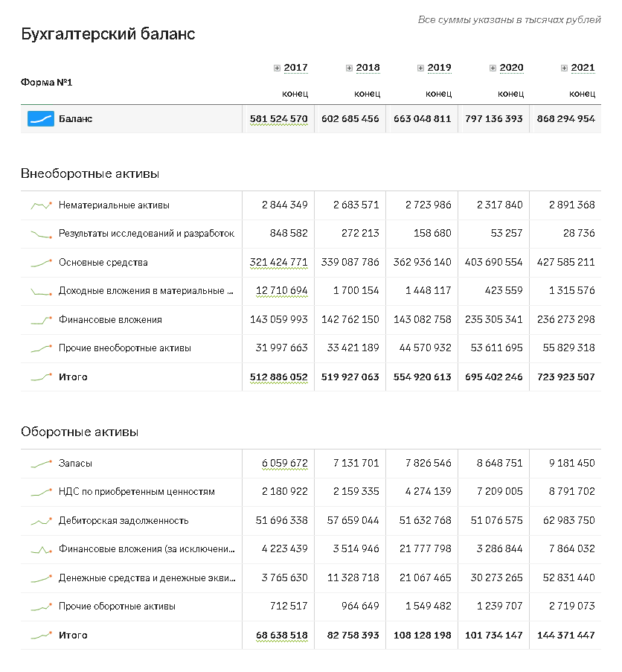The width and height of the screenshot is (622, 672).
Task: Click total 723 923 507 for 2021
Action: pos(566,377)
